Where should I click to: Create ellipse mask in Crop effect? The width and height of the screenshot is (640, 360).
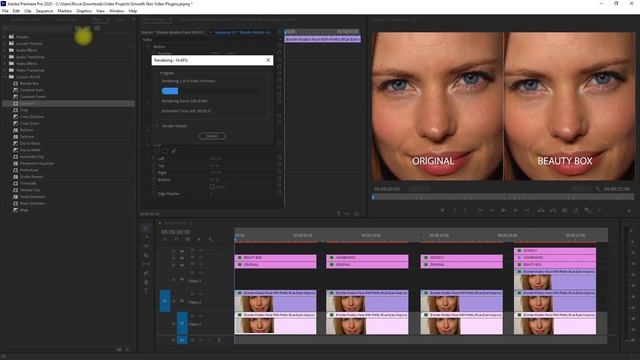[x=157, y=151]
